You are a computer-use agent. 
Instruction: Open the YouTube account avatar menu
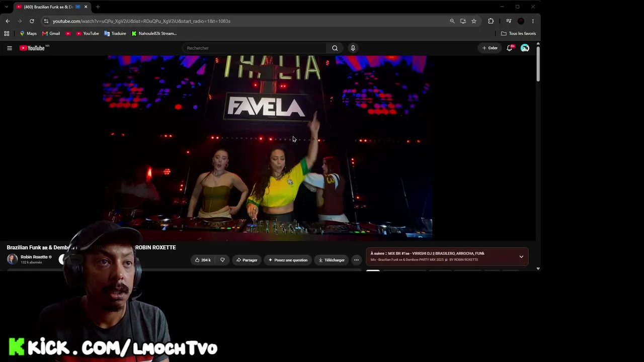(525, 48)
